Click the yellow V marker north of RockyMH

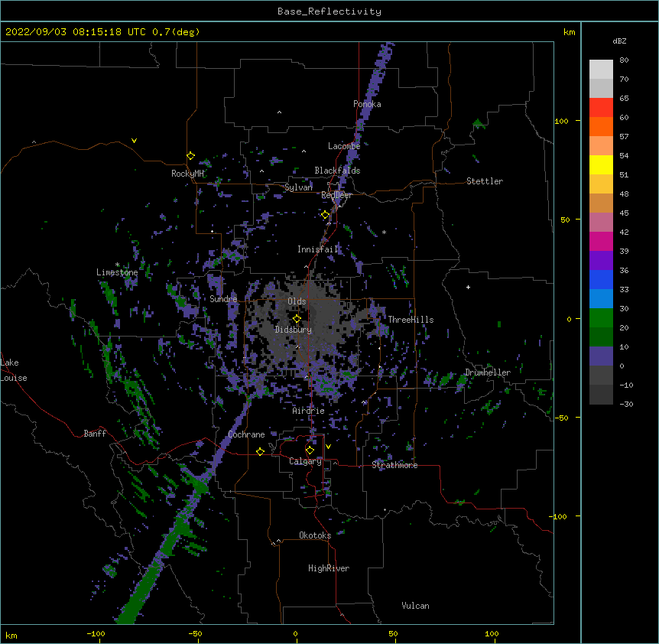134,141
